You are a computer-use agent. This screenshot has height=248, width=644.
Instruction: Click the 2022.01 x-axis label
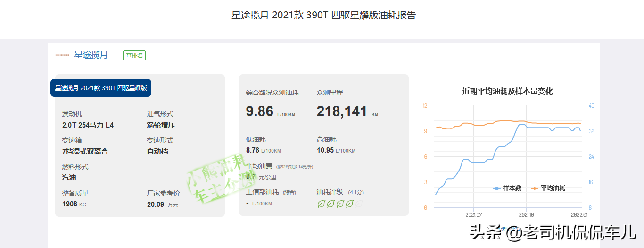point(580,214)
